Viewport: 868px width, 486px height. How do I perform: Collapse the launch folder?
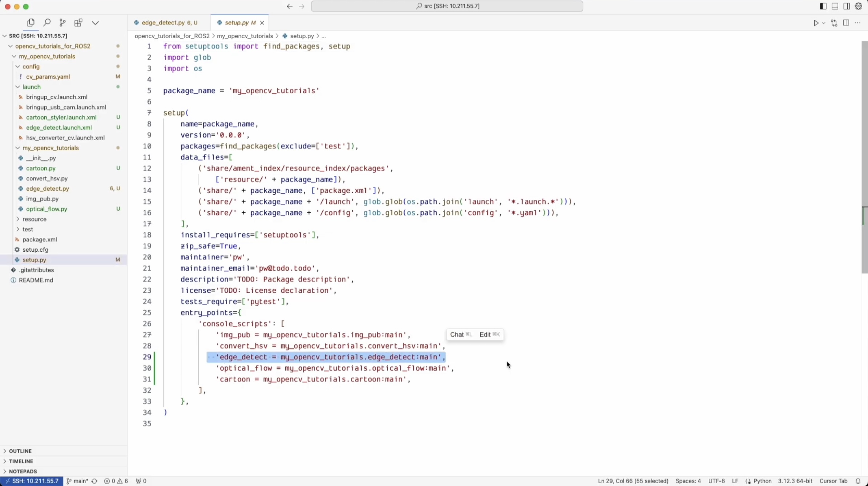[x=31, y=87]
